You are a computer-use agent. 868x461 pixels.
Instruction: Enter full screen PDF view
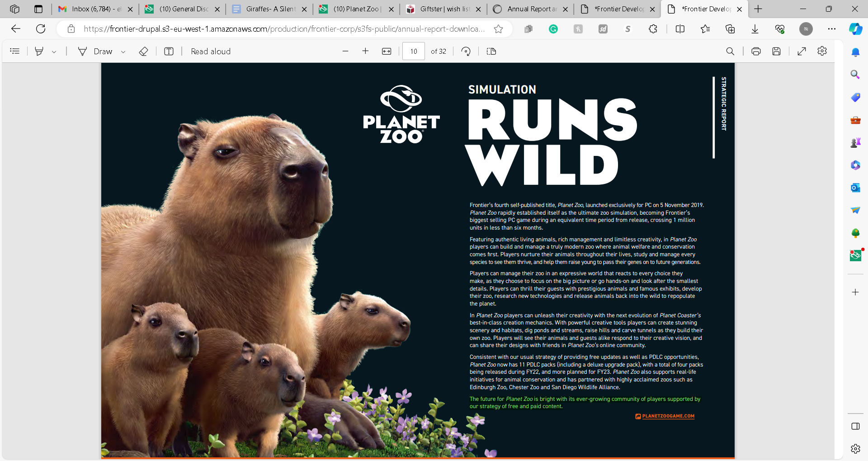tap(802, 52)
